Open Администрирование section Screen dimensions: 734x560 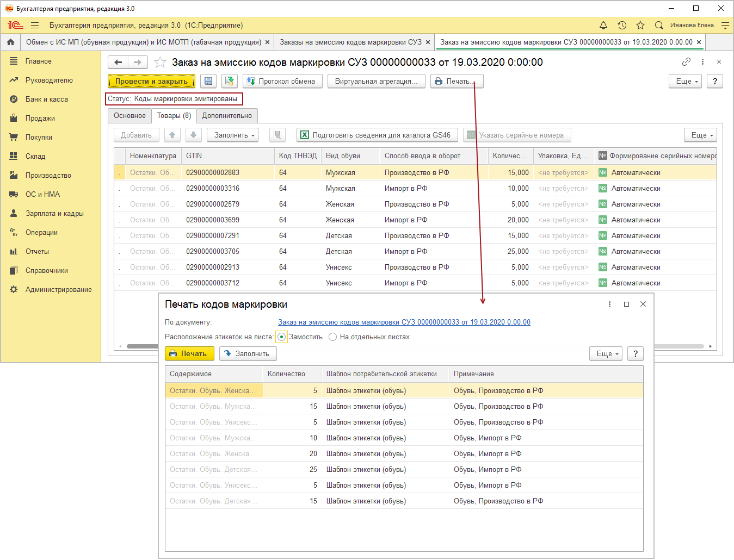59,290
